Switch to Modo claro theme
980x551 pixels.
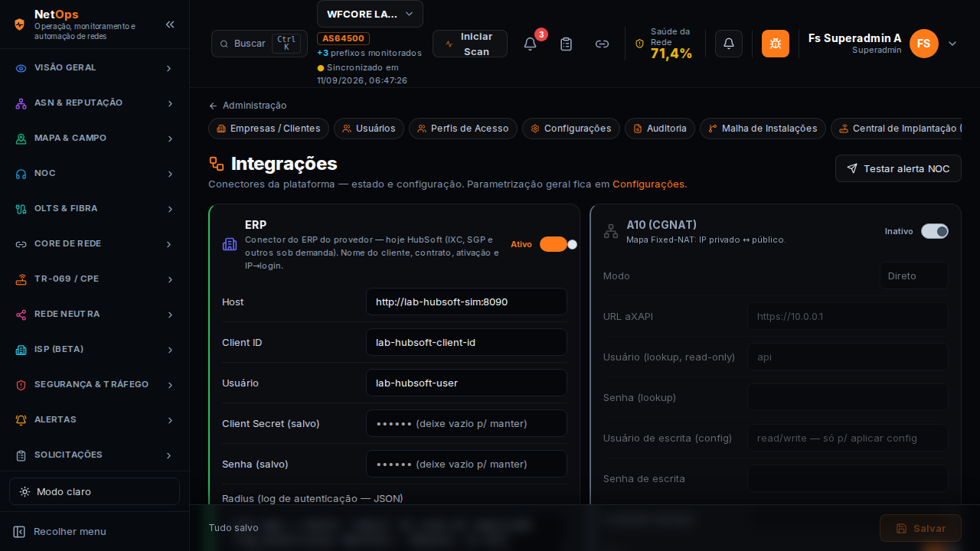click(x=94, y=491)
